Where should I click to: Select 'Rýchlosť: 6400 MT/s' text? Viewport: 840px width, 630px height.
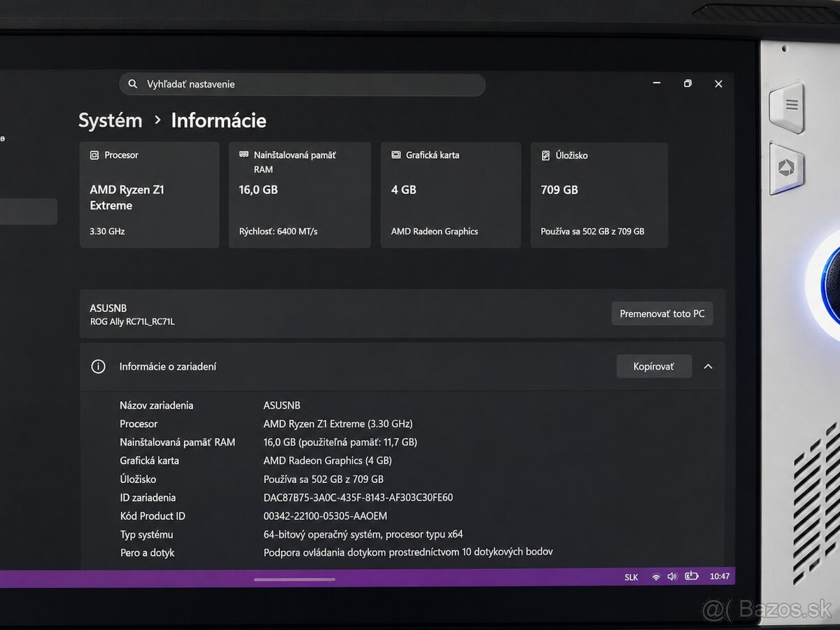[x=278, y=231]
